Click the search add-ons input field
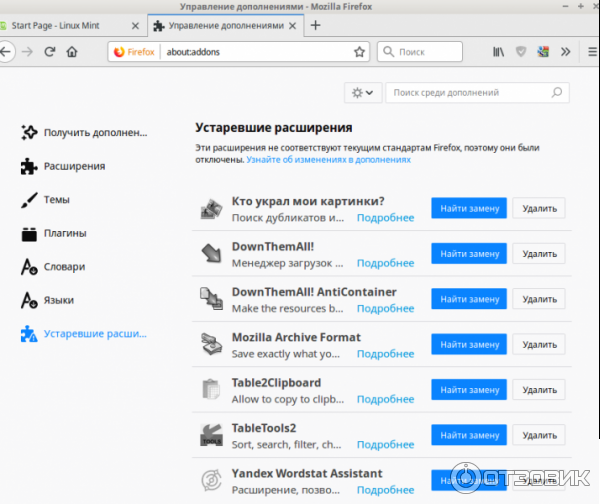 point(470,92)
